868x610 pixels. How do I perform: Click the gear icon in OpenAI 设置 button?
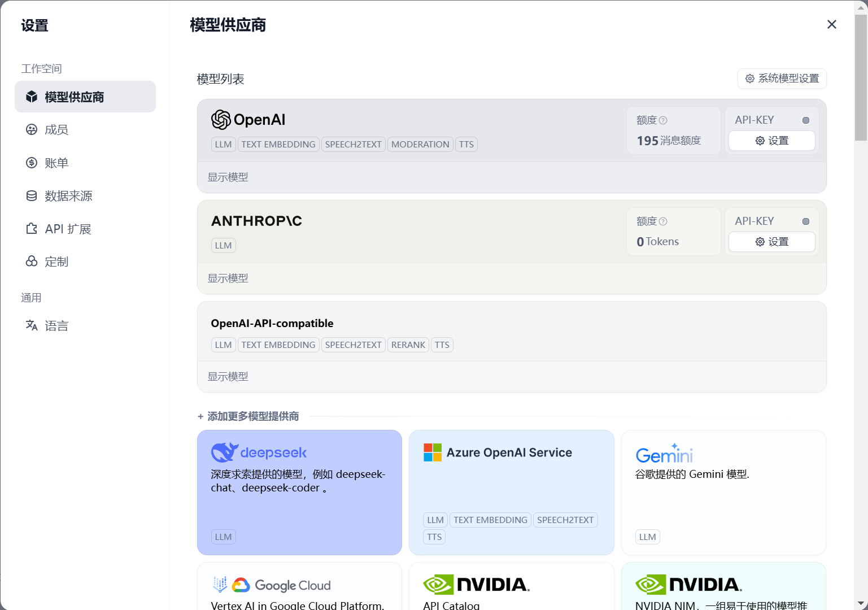point(760,141)
